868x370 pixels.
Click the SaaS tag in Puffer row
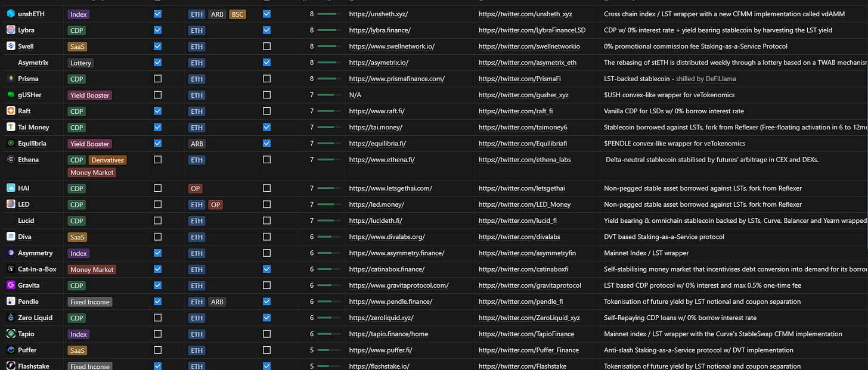point(78,350)
